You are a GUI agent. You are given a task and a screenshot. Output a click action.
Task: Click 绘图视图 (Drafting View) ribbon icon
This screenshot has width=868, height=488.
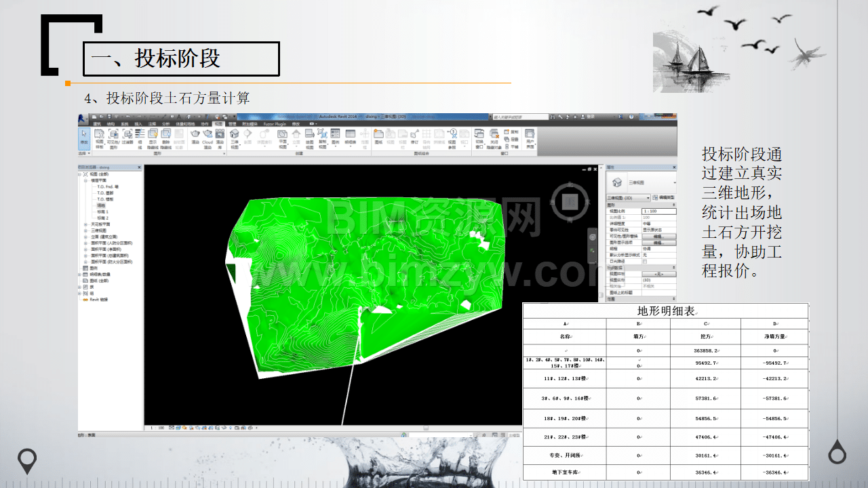pos(309,139)
